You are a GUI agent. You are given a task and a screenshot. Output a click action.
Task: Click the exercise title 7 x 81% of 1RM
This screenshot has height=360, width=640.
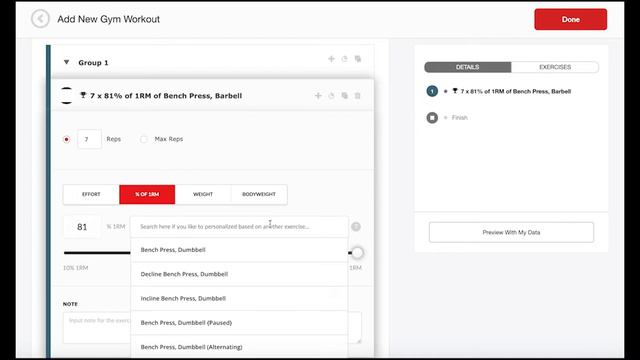pyautogui.click(x=166, y=96)
